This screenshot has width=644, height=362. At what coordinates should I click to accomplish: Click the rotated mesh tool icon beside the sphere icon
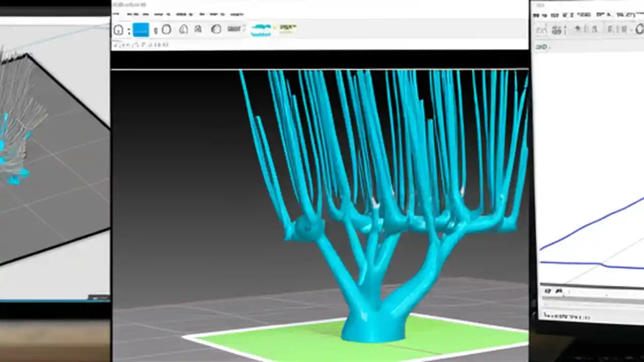(198, 29)
